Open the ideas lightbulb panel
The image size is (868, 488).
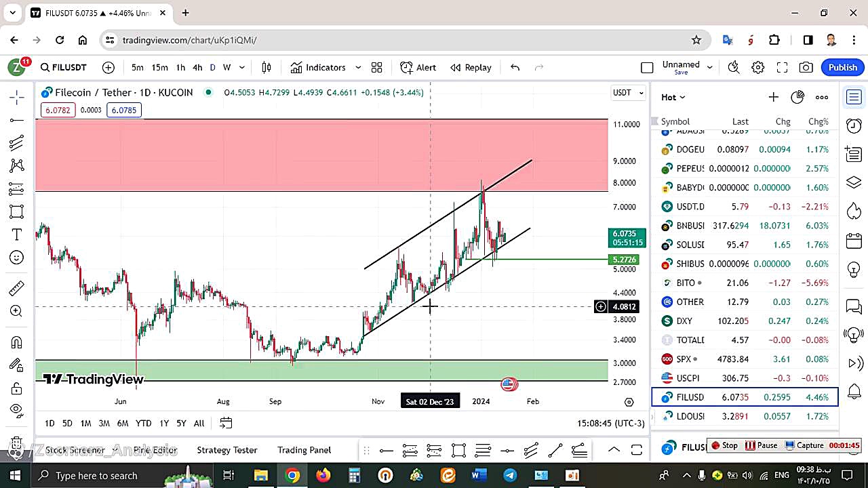coord(854,269)
